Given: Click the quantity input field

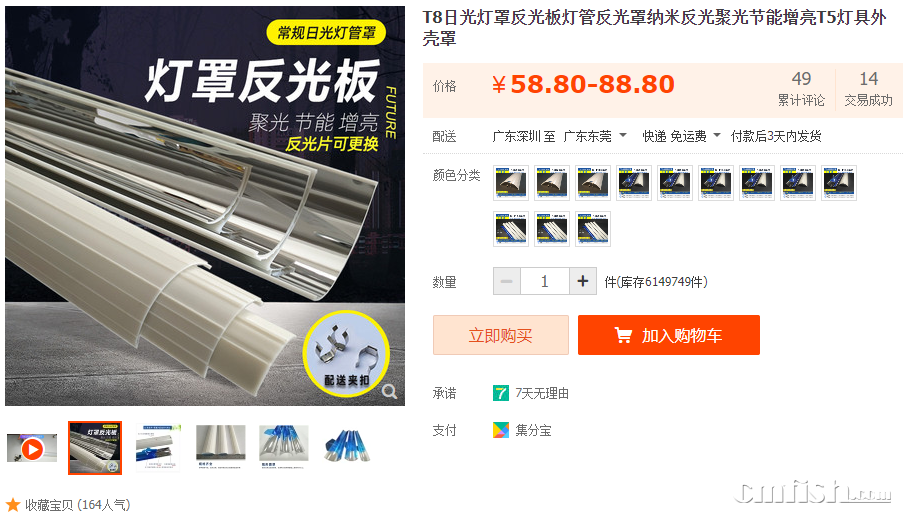Looking at the screenshot, I should [x=545, y=282].
